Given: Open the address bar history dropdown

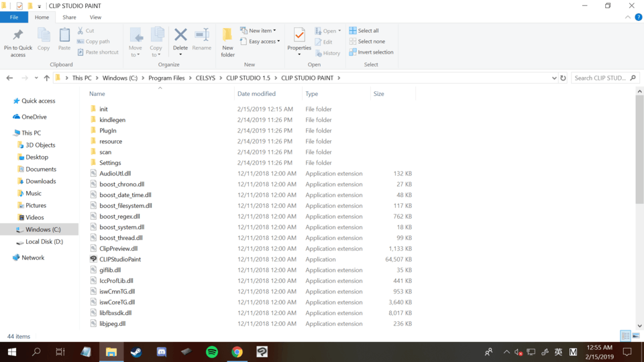Looking at the screenshot, I should click(x=553, y=78).
